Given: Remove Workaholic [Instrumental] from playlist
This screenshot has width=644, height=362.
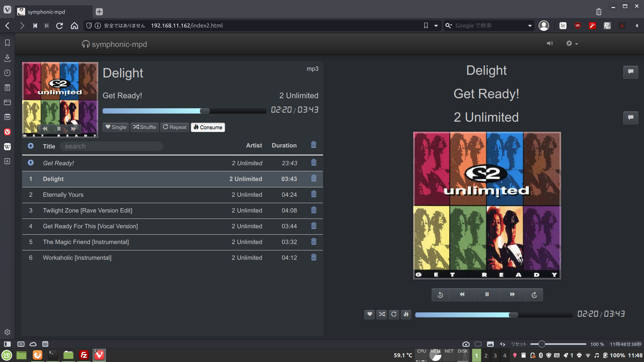Looking at the screenshot, I should coord(314,257).
